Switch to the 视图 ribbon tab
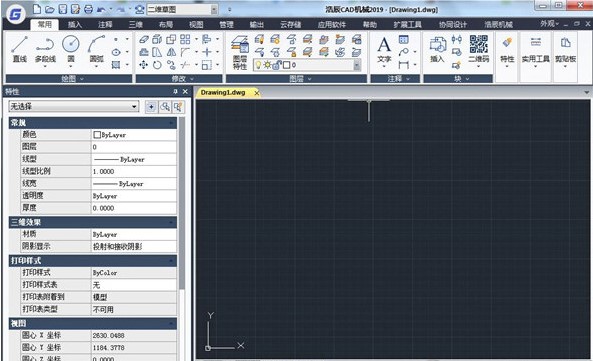 (x=196, y=25)
